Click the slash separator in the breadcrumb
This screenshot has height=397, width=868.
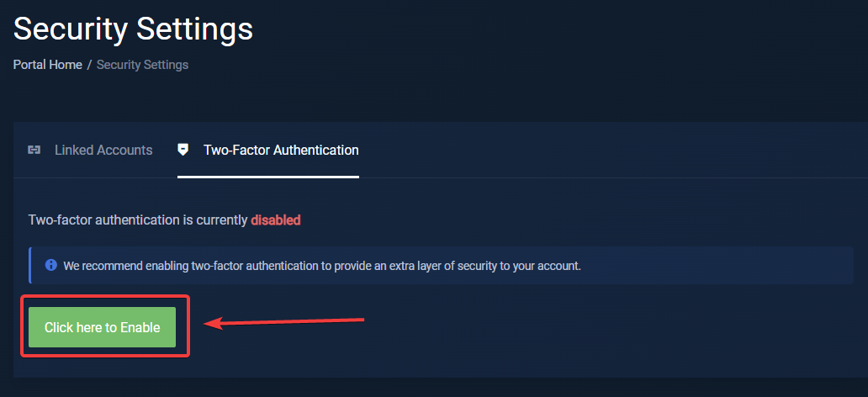tap(89, 65)
